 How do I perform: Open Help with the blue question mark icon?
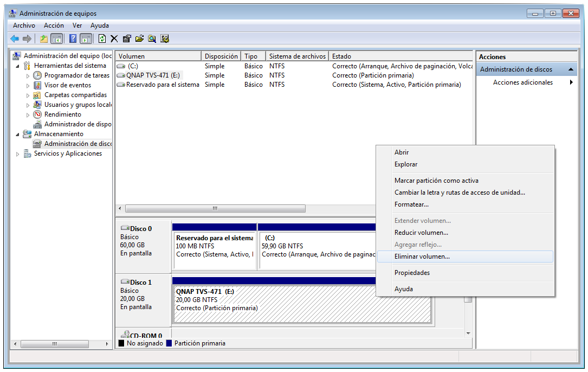pos(73,39)
